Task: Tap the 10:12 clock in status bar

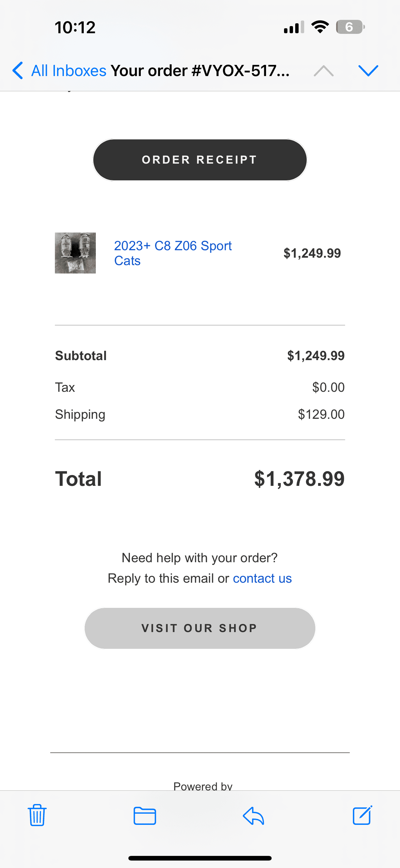Action: [x=75, y=27]
